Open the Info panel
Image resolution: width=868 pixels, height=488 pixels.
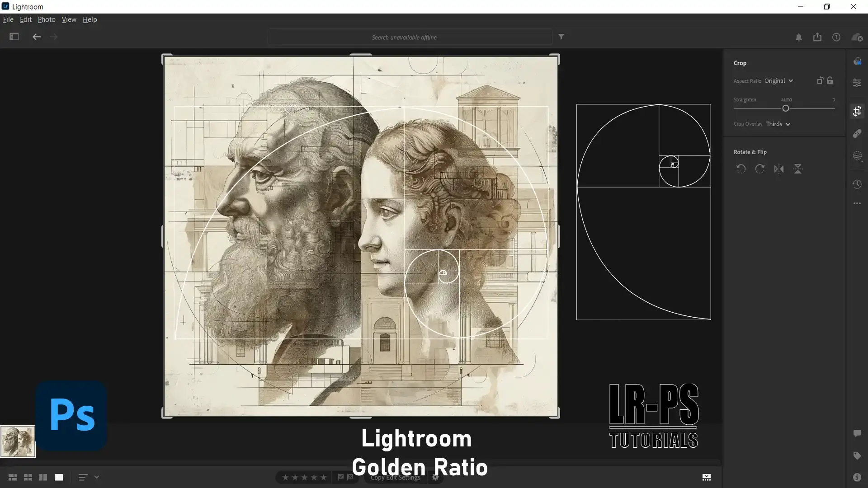click(857, 477)
